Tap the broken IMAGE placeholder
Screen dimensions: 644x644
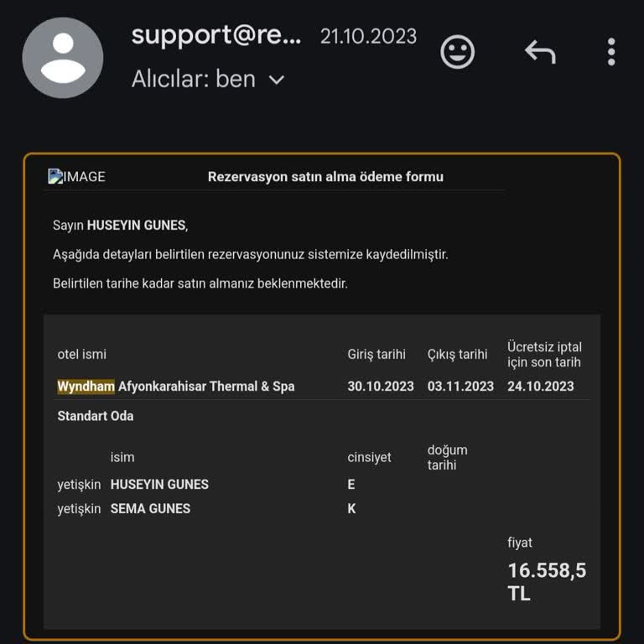(x=77, y=177)
